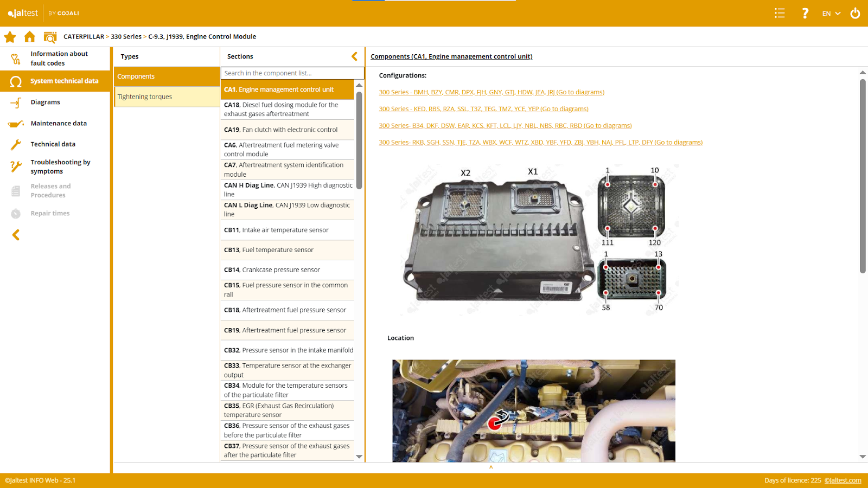The height and width of the screenshot is (488, 868).
Task: Select CB15 Fuel pressure sensor common rail
Action: (288, 290)
